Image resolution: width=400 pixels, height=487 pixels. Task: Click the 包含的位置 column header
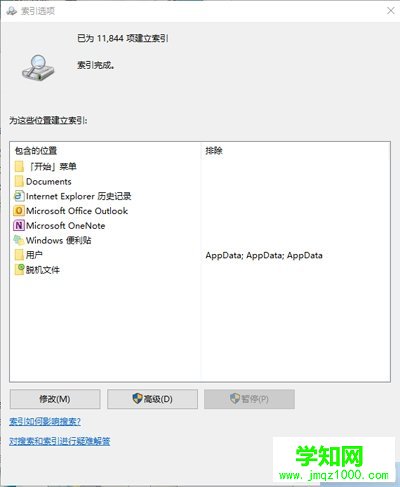pyautogui.click(x=36, y=151)
